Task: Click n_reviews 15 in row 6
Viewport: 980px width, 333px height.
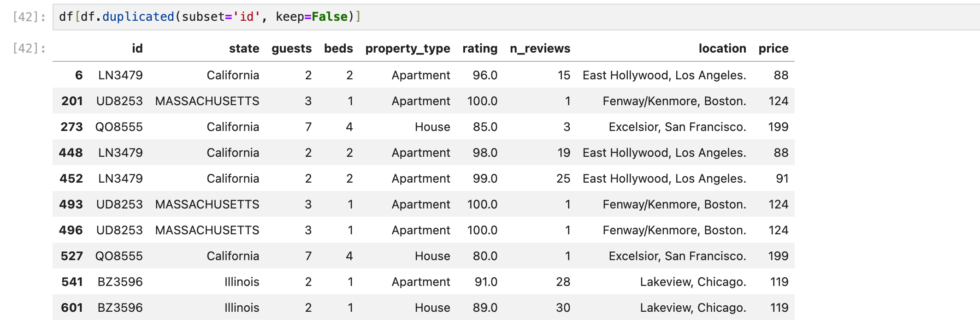Action: click(564, 75)
